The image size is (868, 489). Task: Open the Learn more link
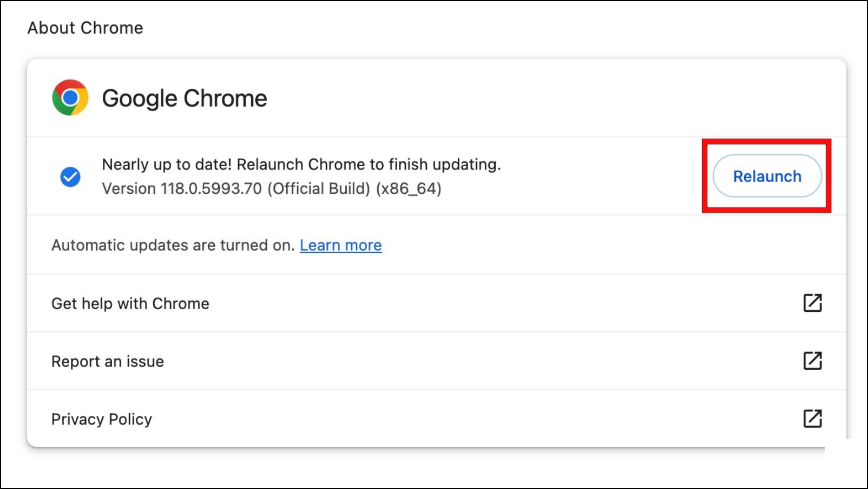coord(340,245)
